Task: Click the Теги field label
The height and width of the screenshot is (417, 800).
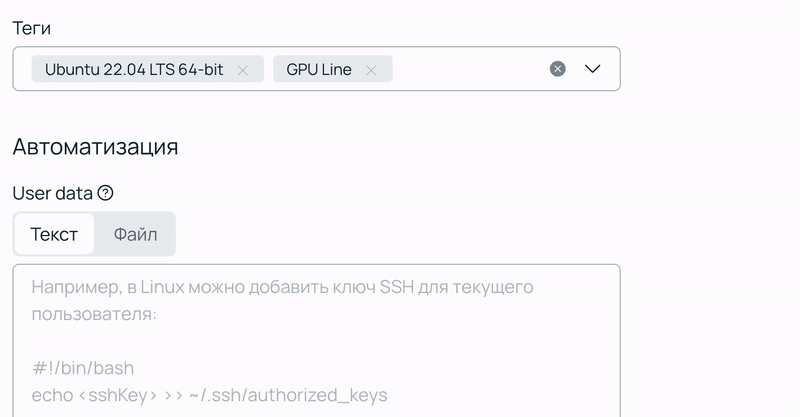Action: [x=32, y=28]
